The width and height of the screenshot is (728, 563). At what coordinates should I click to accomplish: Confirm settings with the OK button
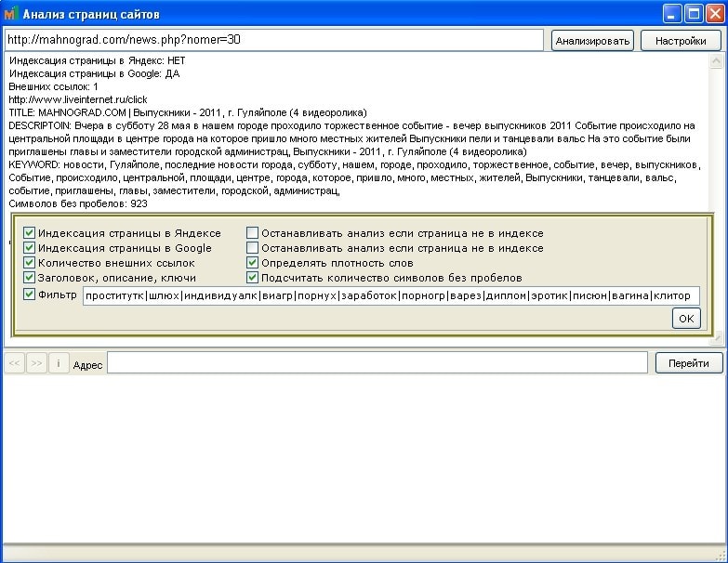(686, 319)
